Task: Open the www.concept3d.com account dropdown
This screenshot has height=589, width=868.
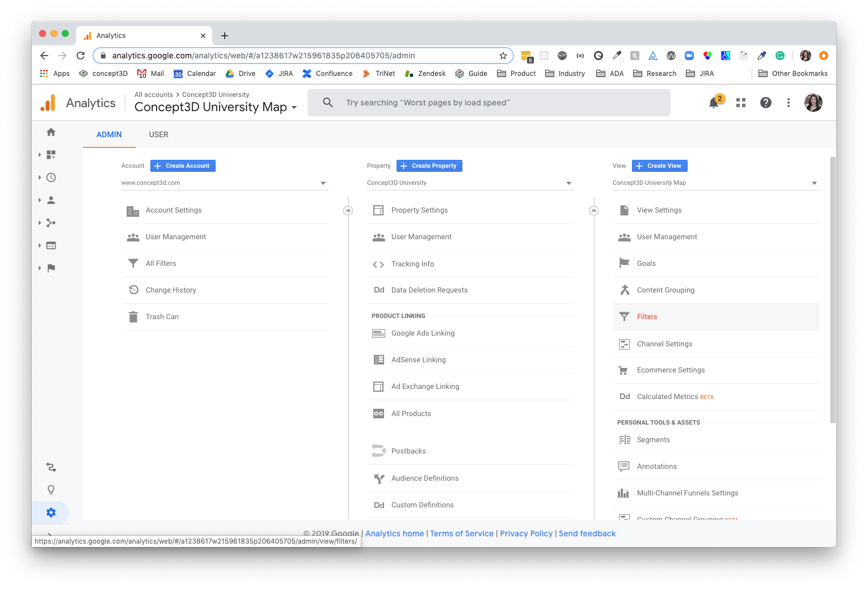Action: tap(225, 183)
